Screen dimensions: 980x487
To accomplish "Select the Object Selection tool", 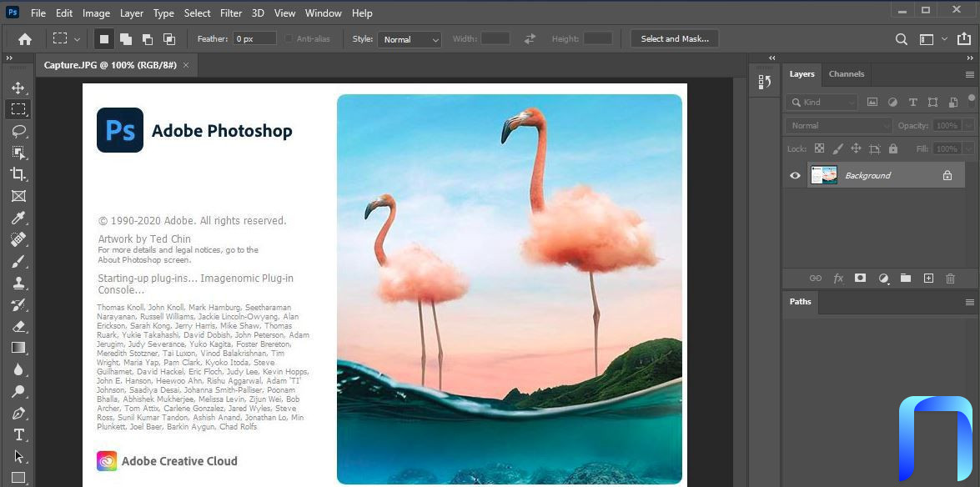I will click(x=18, y=153).
